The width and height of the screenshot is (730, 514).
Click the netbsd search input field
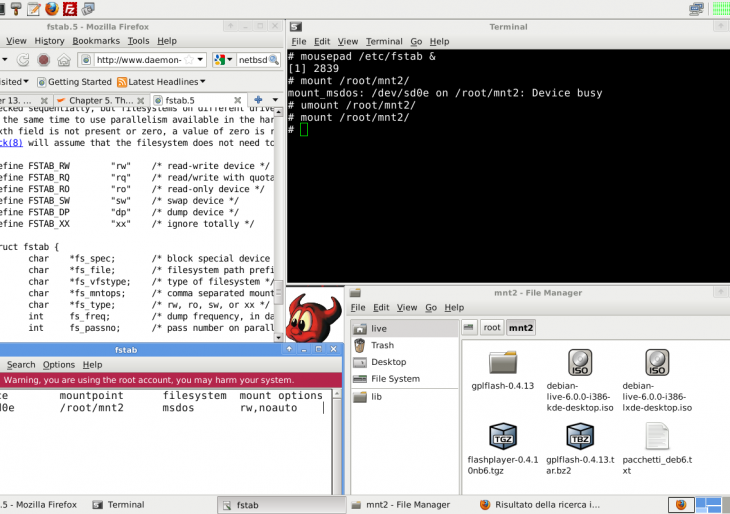click(x=254, y=60)
